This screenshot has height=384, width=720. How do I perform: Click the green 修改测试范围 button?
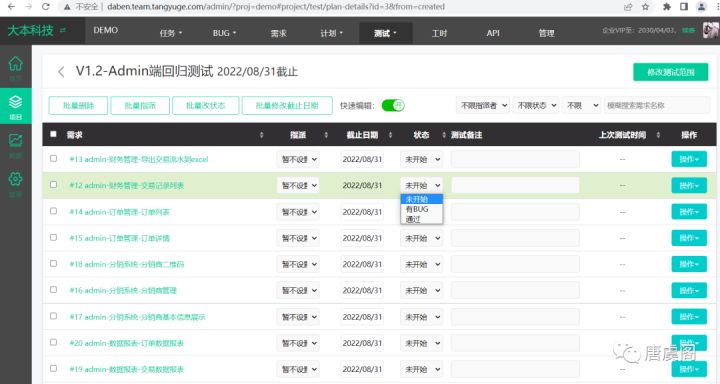click(x=670, y=72)
